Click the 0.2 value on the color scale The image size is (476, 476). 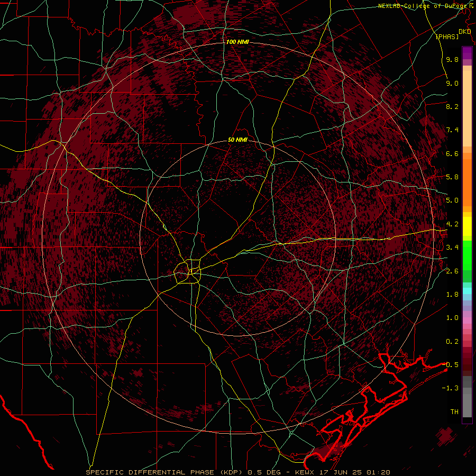click(452, 342)
